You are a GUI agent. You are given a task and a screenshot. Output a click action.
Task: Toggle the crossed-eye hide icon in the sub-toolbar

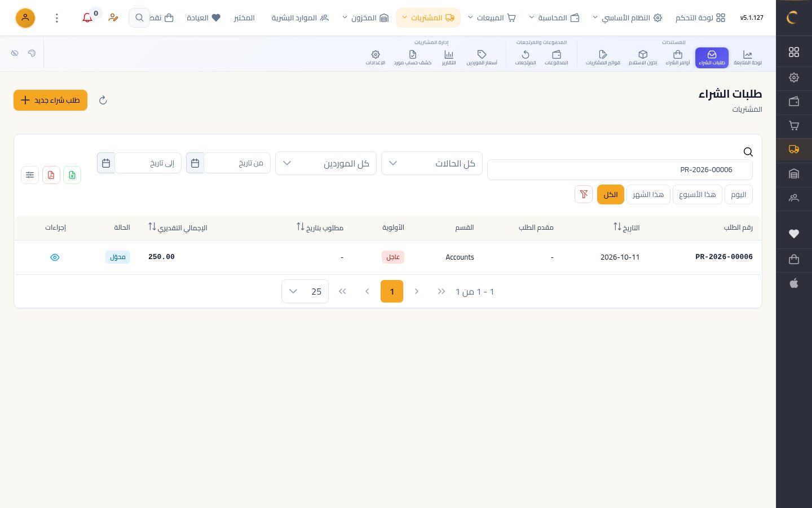pyautogui.click(x=15, y=53)
